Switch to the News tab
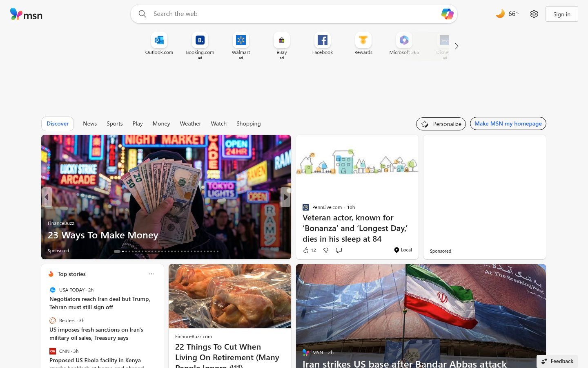Image resolution: width=588 pixels, height=368 pixels. [x=90, y=123]
